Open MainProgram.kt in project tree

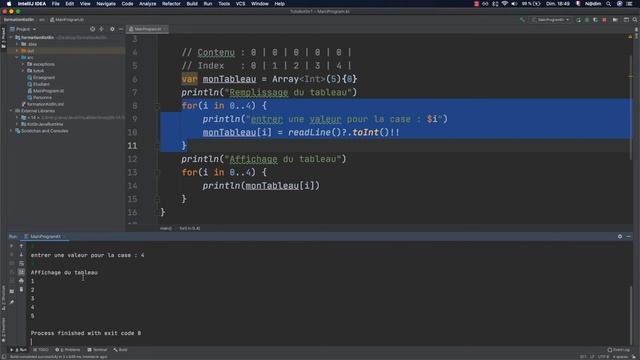pyautogui.click(x=45, y=91)
